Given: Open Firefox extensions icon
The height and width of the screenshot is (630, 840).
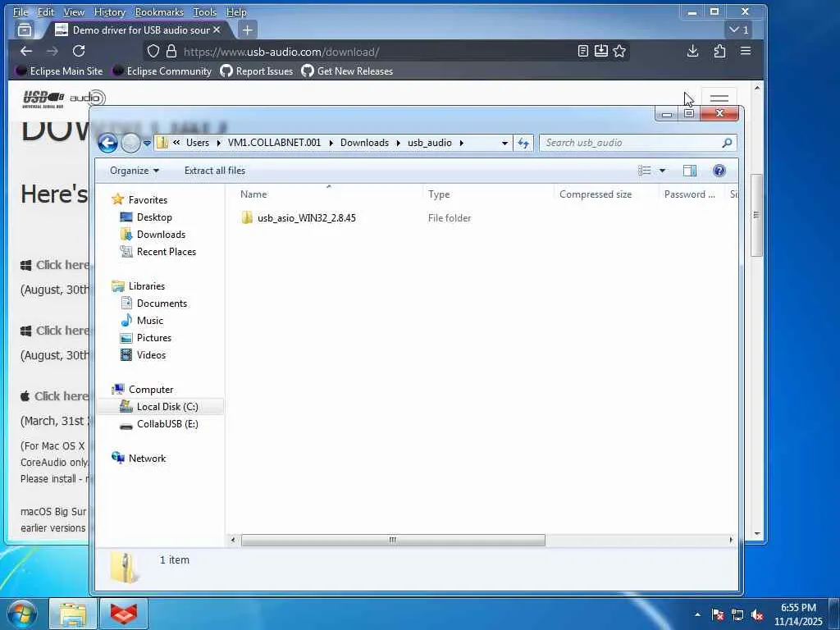Looking at the screenshot, I should point(719,51).
